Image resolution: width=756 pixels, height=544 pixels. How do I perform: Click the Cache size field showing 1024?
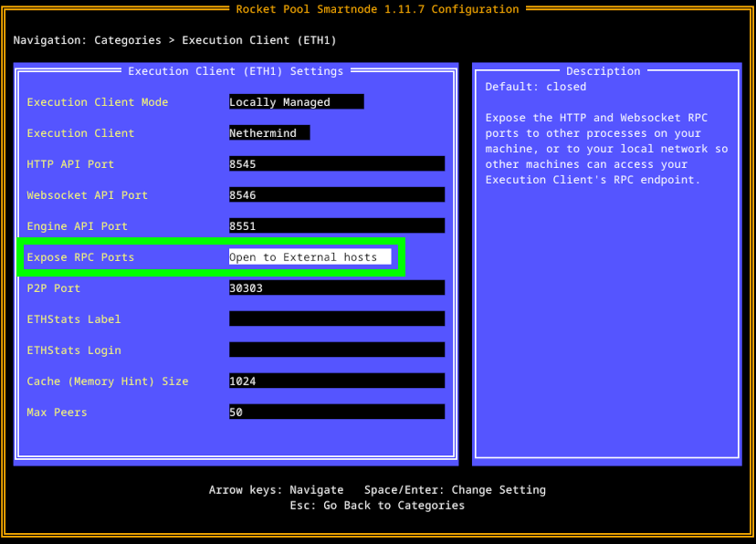(336, 382)
